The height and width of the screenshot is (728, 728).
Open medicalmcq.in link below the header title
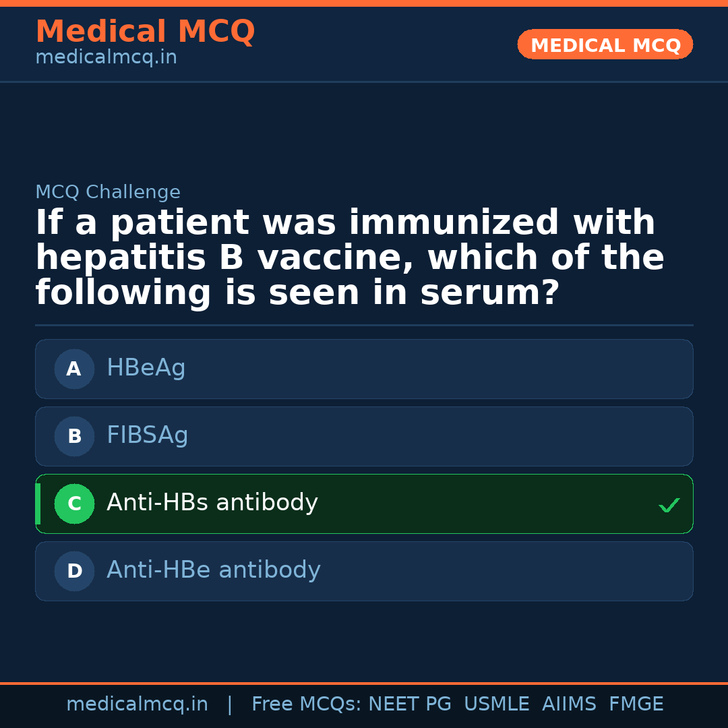click(106, 58)
